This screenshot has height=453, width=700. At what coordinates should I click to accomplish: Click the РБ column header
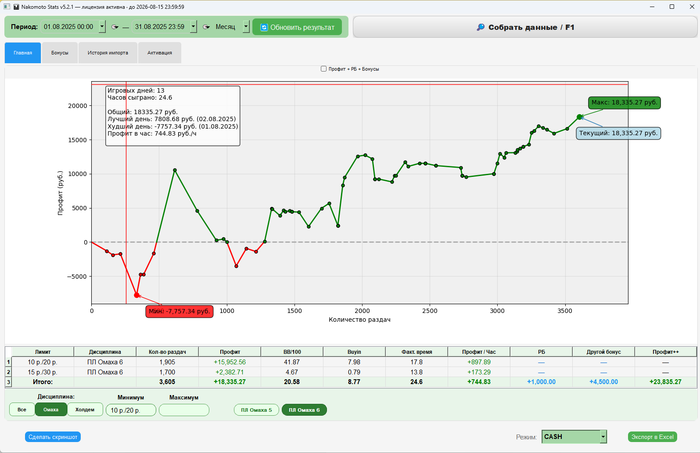click(x=541, y=352)
